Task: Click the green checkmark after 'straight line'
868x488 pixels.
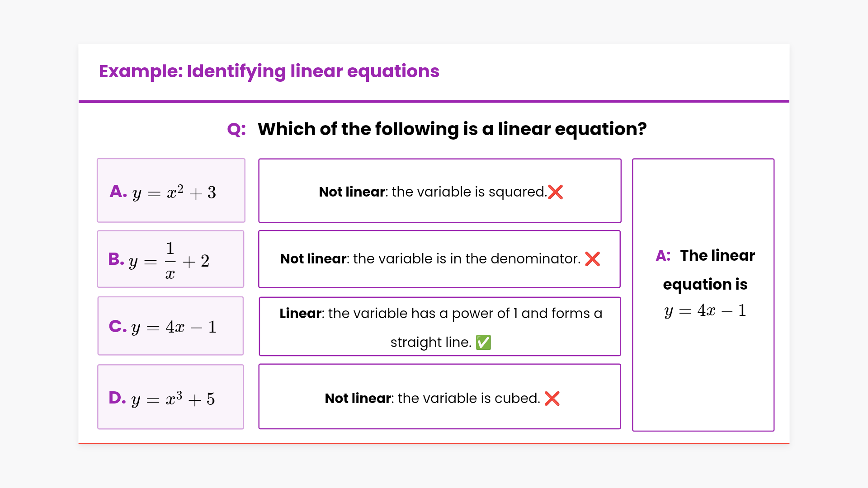Action: tap(483, 343)
